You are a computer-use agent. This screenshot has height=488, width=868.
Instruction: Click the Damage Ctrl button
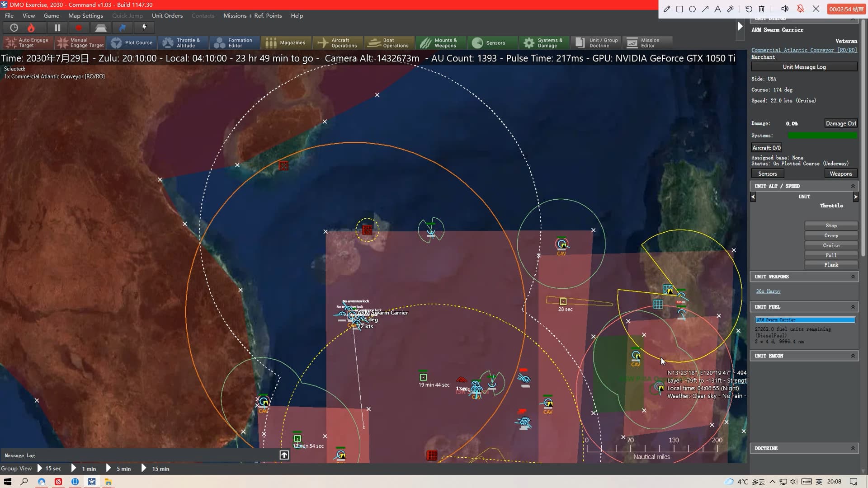pyautogui.click(x=840, y=123)
